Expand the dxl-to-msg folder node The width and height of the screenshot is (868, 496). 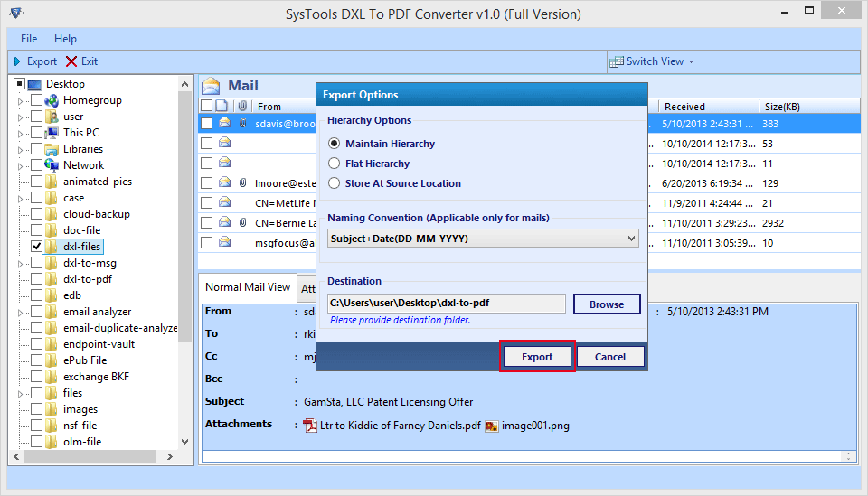[21, 264]
